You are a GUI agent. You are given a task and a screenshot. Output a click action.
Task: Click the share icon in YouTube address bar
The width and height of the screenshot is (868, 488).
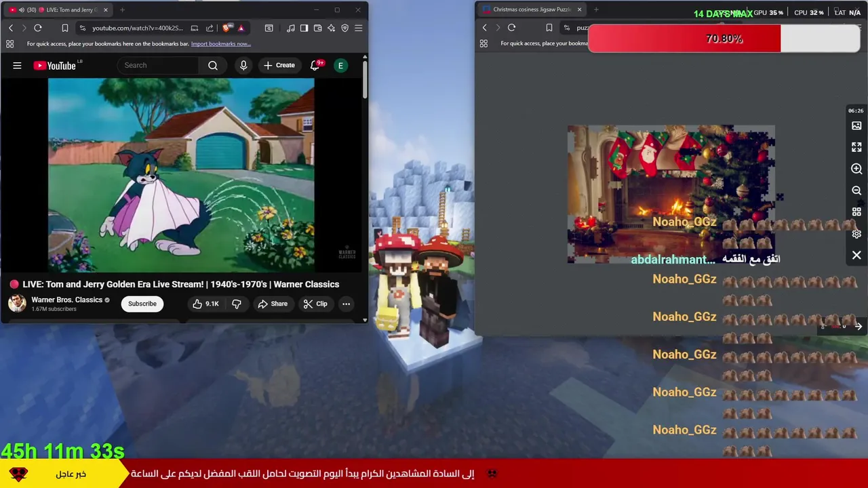(x=210, y=28)
